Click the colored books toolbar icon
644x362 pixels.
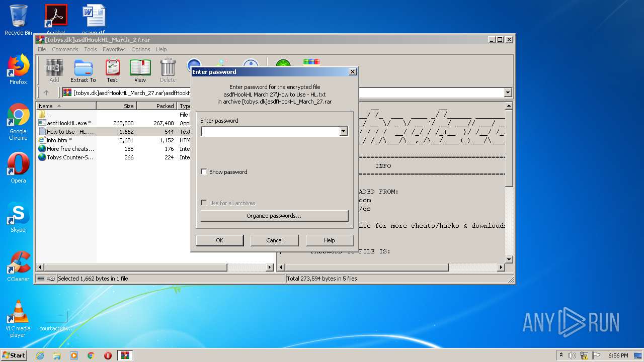point(311,62)
